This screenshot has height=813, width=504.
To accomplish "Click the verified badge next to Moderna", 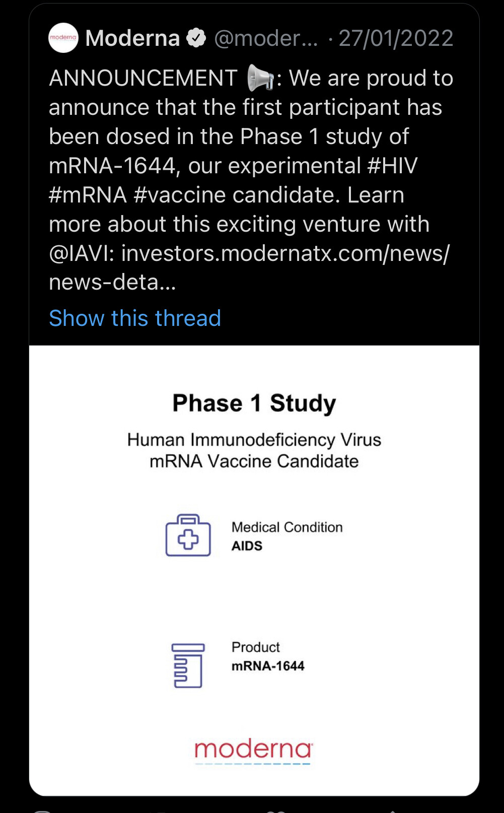I will coord(196,38).
